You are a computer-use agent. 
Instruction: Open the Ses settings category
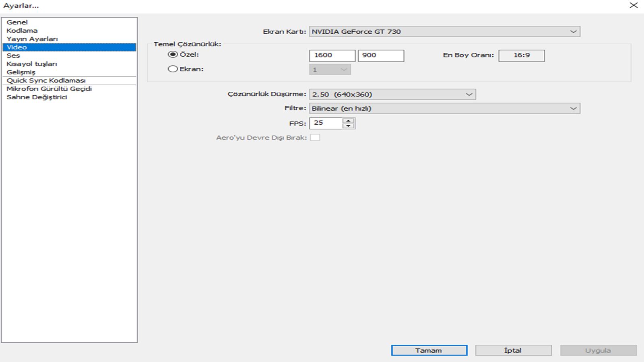coord(69,56)
